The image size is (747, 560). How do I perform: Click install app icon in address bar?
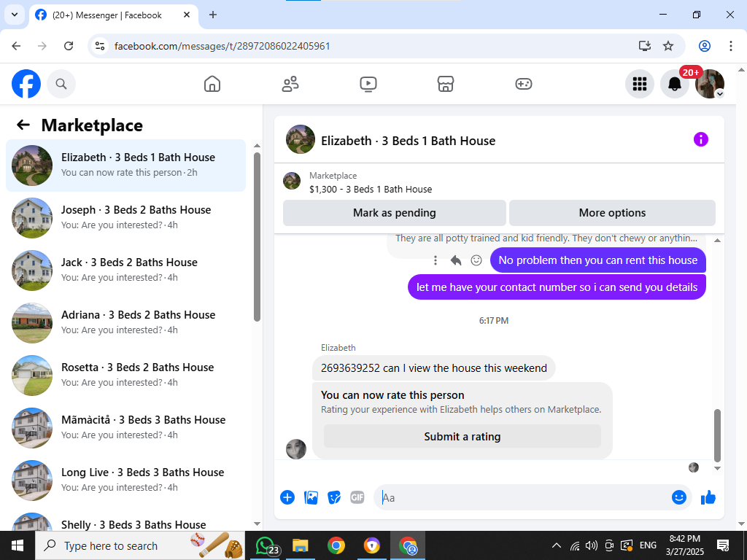tap(645, 46)
